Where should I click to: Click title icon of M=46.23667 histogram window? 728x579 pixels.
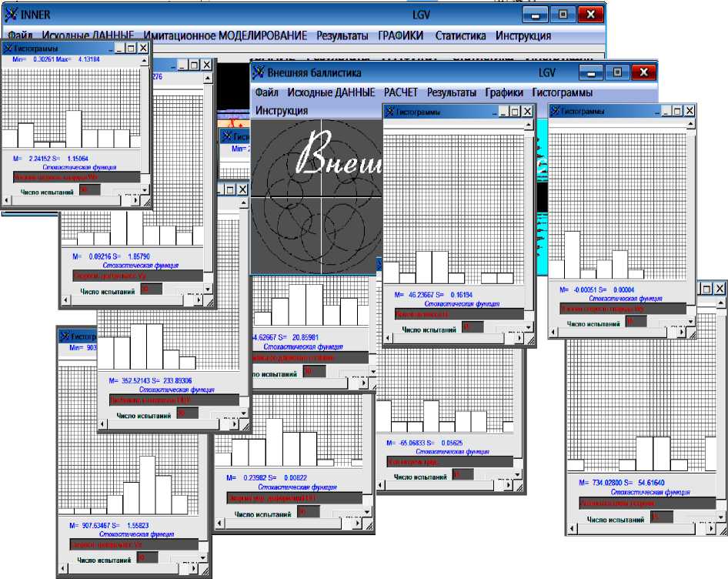[x=390, y=112]
